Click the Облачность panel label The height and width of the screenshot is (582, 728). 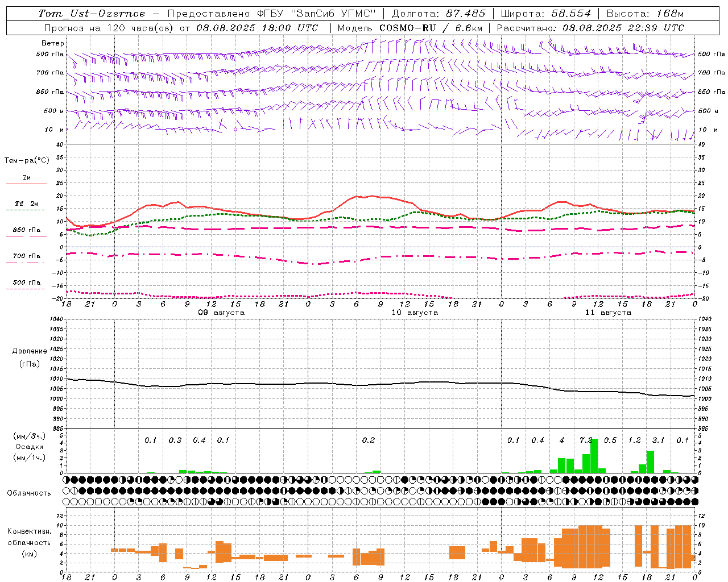[x=29, y=493]
